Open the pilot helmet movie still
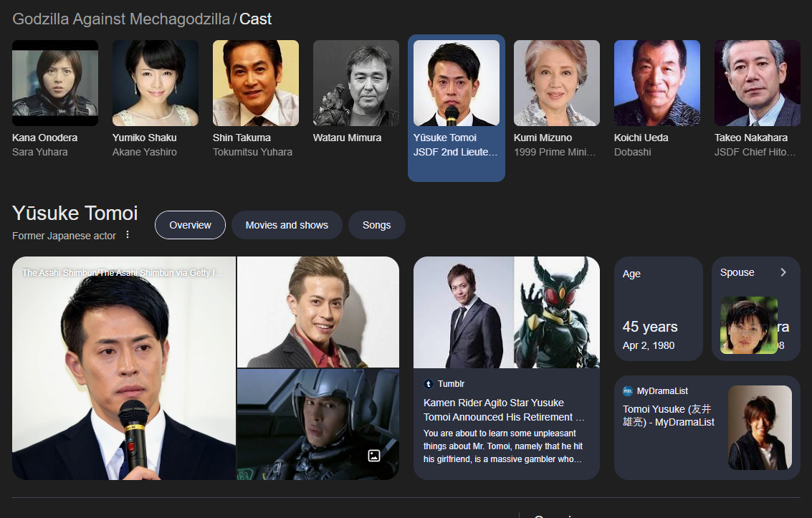The height and width of the screenshot is (518, 812). click(318, 424)
